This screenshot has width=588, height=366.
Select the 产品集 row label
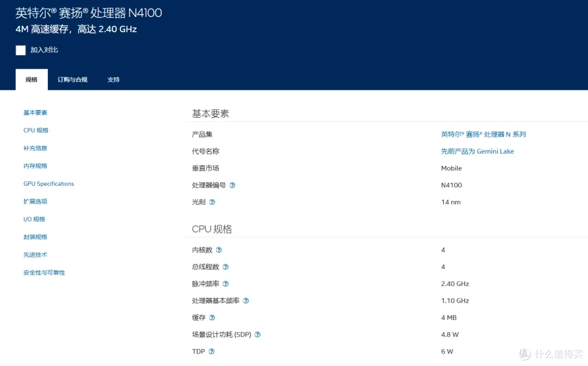point(202,134)
